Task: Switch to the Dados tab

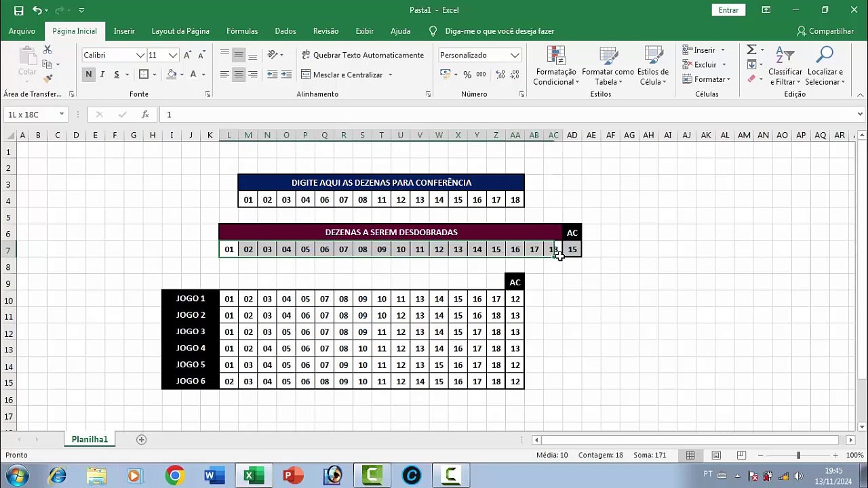Action: pyautogui.click(x=285, y=31)
